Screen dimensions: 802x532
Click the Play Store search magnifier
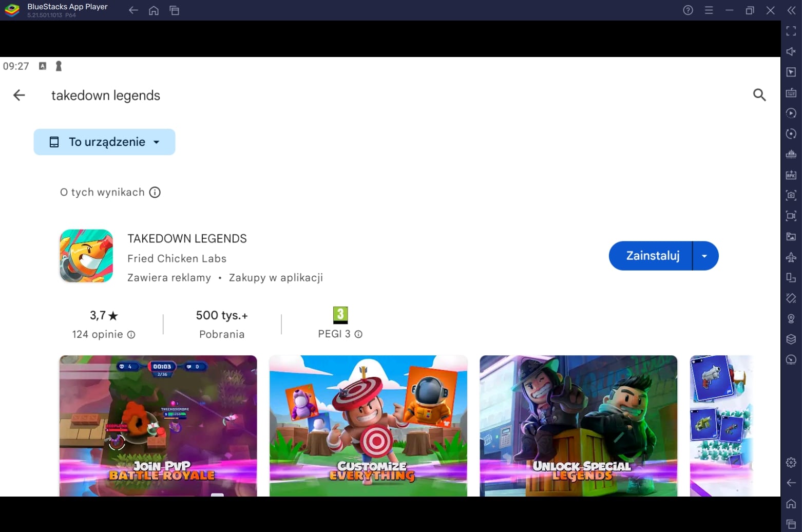pyautogui.click(x=759, y=95)
